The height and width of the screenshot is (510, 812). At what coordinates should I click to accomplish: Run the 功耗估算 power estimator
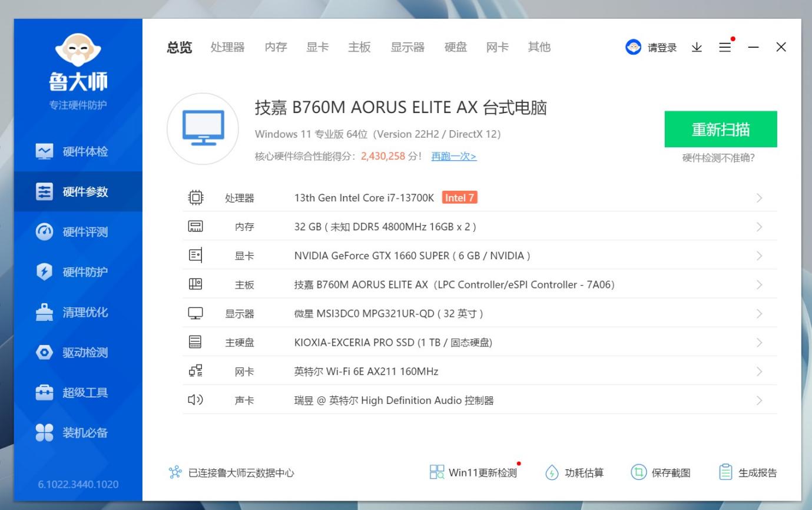575,472
